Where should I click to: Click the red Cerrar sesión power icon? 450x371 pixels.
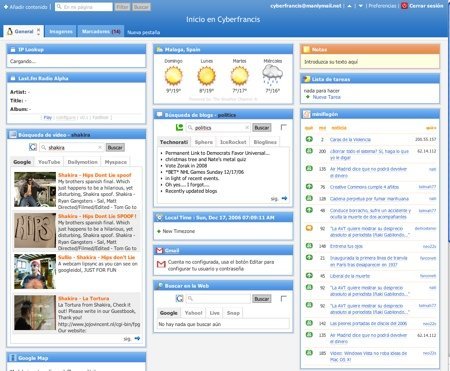(x=404, y=6)
